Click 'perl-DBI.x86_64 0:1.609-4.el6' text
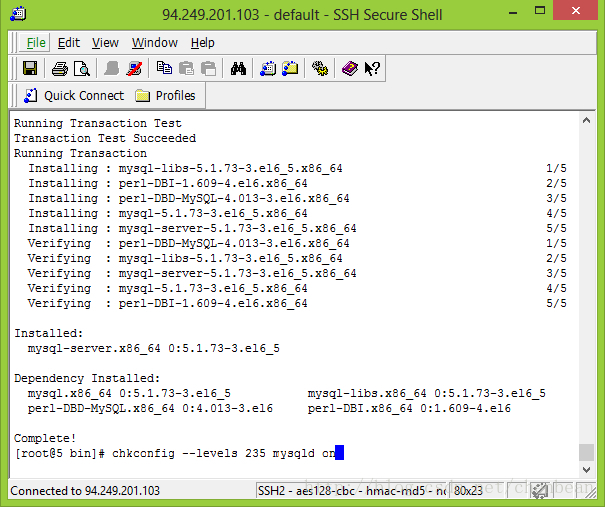605x507 pixels. point(409,408)
